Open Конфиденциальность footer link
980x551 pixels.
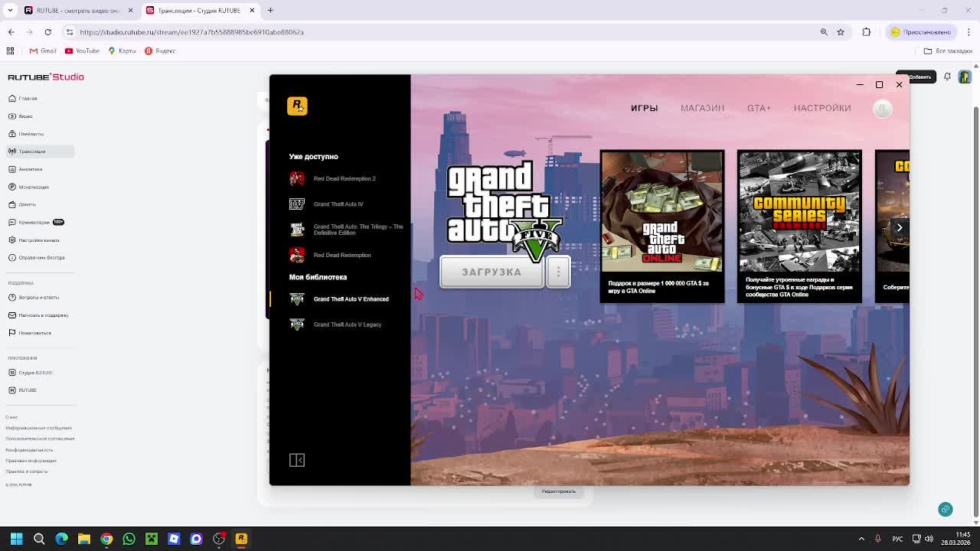click(29, 450)
